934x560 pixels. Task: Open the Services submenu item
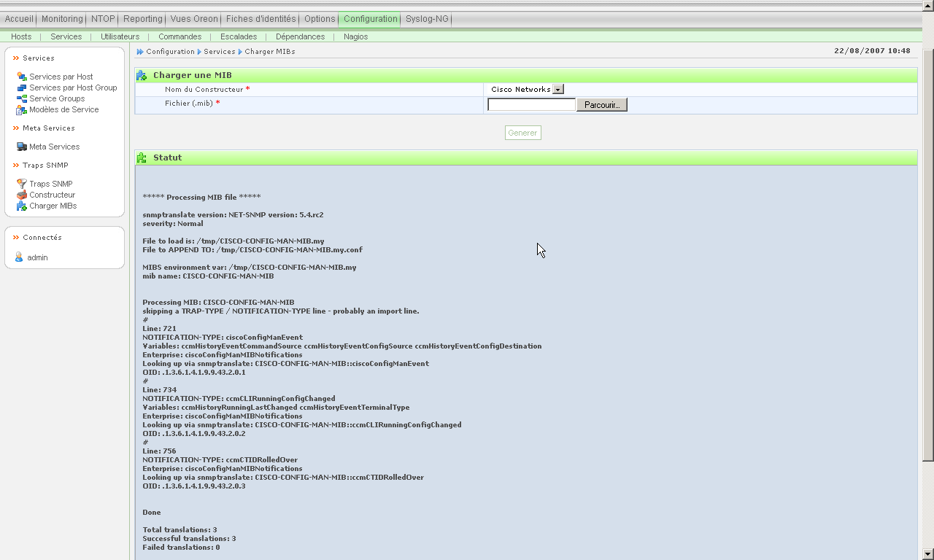(x=66, y=36)
